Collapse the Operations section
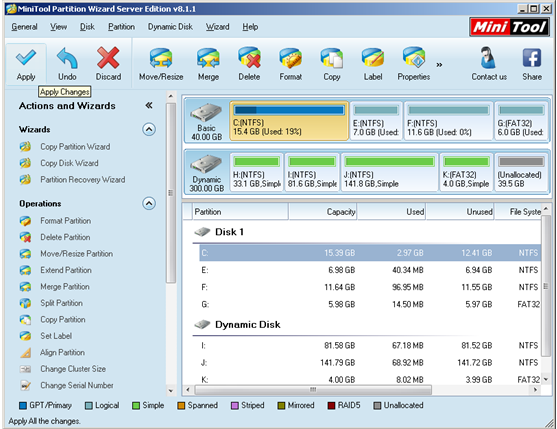 tap(149, 203)
